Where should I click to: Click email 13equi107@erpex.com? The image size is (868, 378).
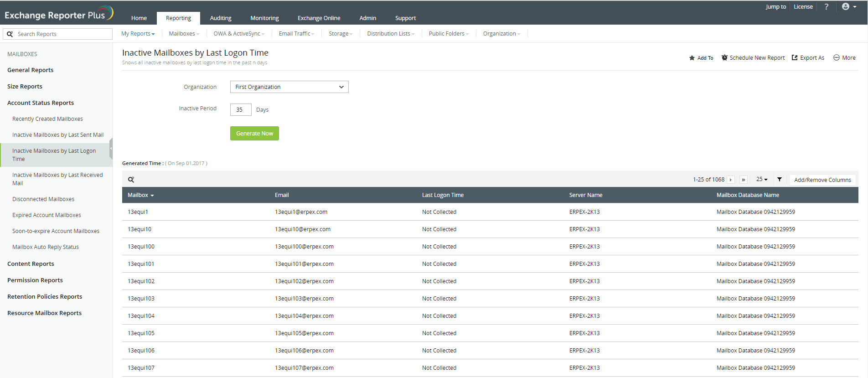304,368
